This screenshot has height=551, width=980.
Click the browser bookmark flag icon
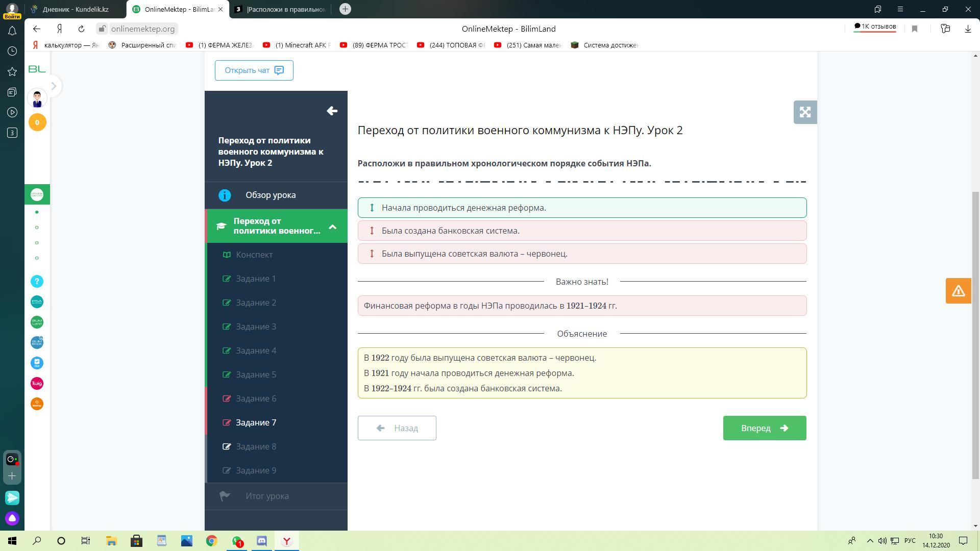(915, 29)
